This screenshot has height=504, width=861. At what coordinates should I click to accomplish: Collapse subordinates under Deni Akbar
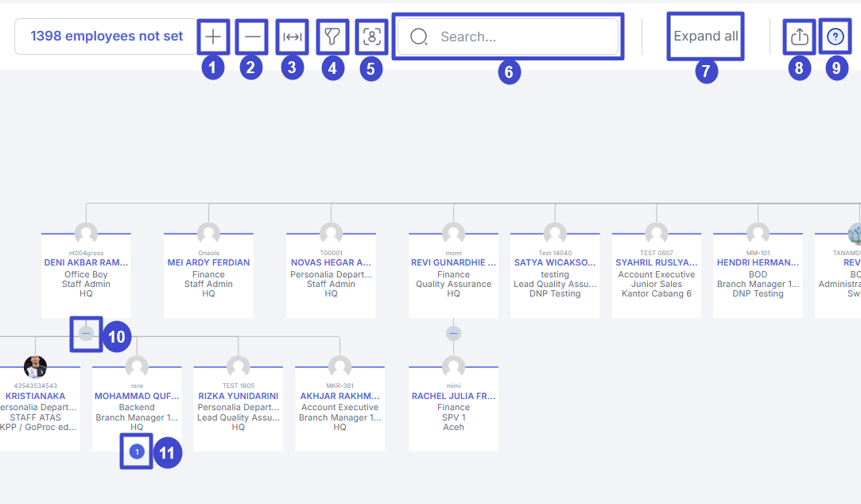[86, 334]
